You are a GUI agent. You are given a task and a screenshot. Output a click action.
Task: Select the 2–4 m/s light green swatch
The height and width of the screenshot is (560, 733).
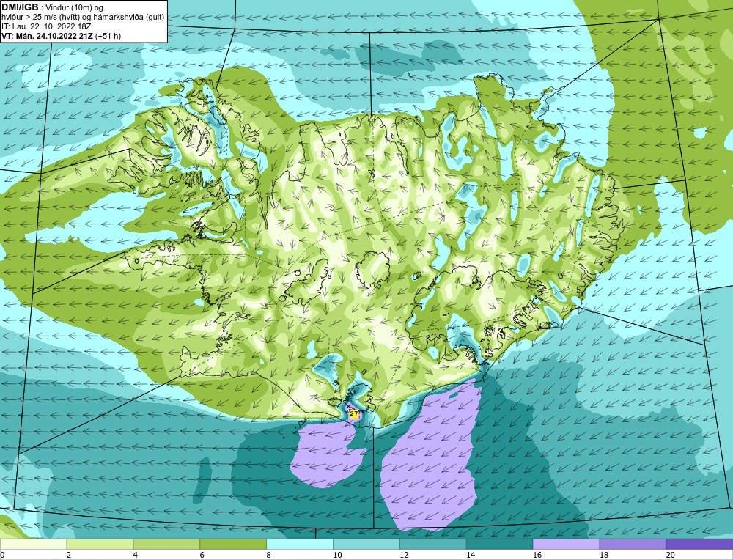100,545
